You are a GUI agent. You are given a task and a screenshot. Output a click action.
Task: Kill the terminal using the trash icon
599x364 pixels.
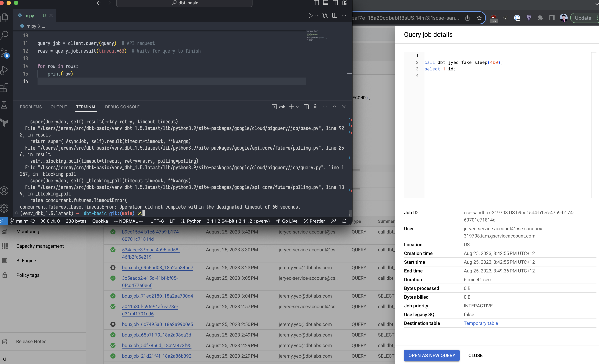(315, 107)
